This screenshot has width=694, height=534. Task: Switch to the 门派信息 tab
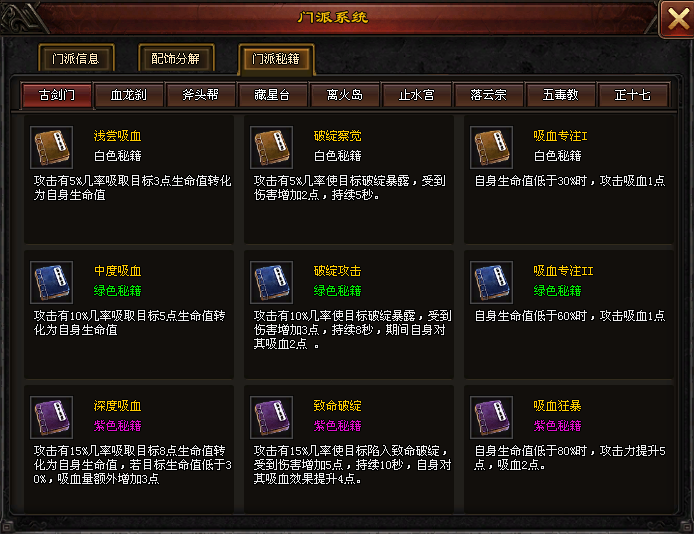point(76,58)
